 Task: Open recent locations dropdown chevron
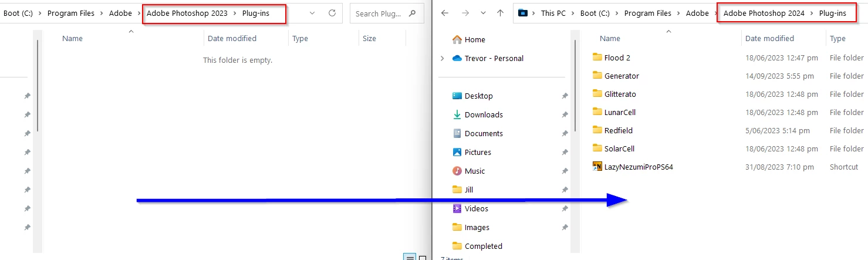coord(483,13)
